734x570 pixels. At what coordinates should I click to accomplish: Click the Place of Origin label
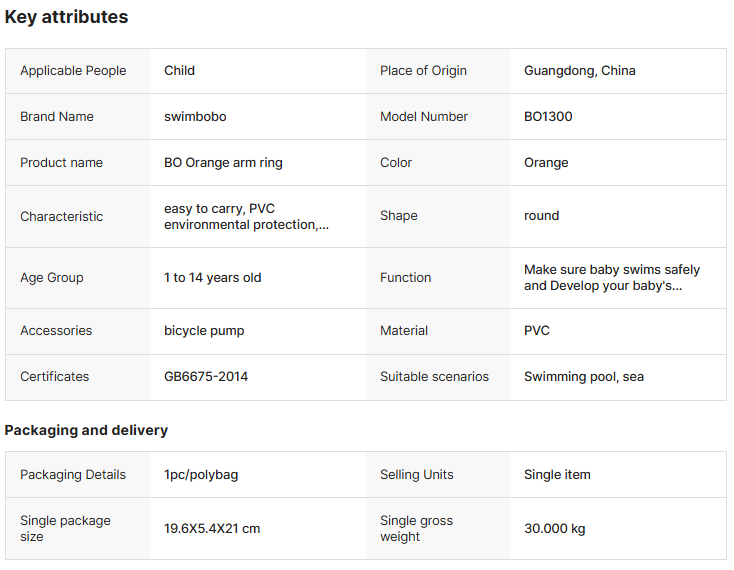(423, 70)
